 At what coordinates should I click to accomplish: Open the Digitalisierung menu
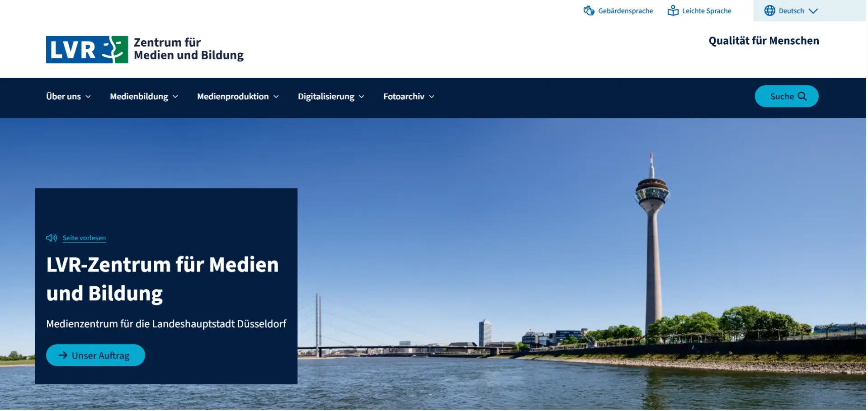331,97
